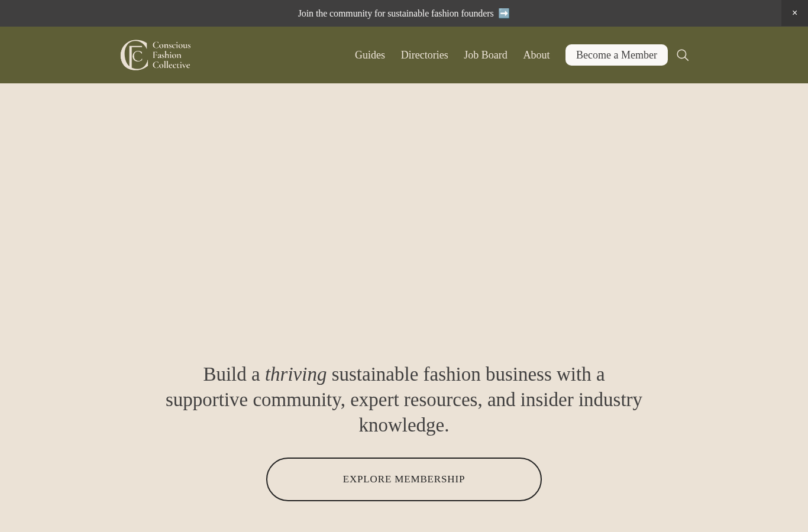Click empty olive header space beside the logo
The width and height of the screenshot is (808, 532).
pos(272,55)
